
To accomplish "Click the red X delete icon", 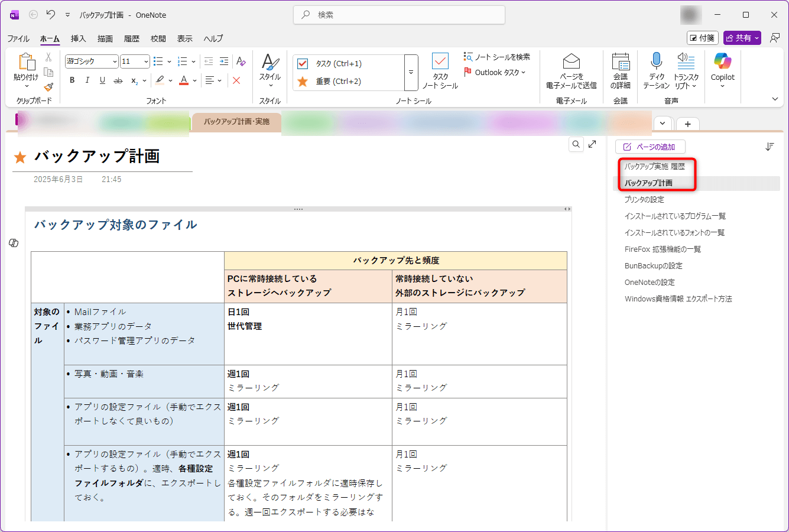I will [236, 80].
